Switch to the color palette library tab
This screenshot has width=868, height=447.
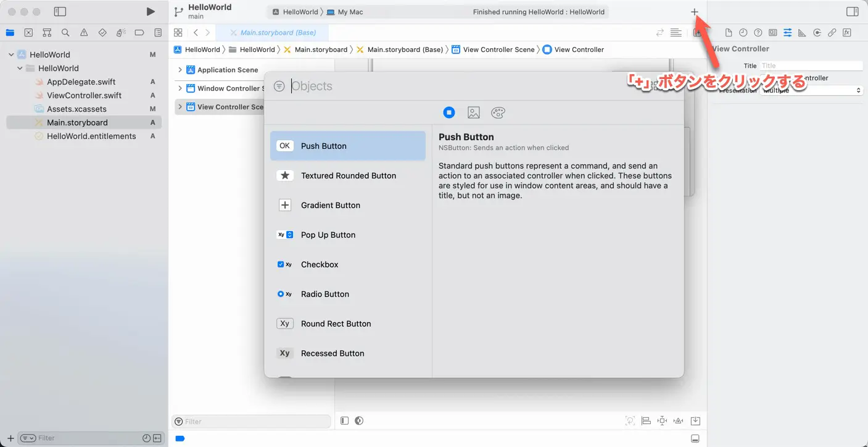(x=498, y=112)
